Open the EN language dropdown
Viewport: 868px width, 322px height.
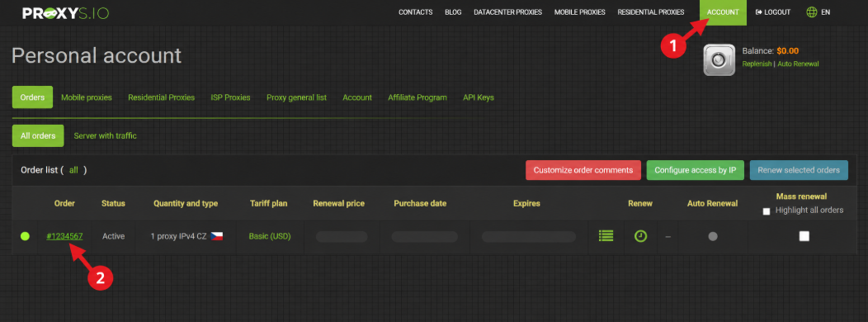pyautogui.click(x=825, y=12)
